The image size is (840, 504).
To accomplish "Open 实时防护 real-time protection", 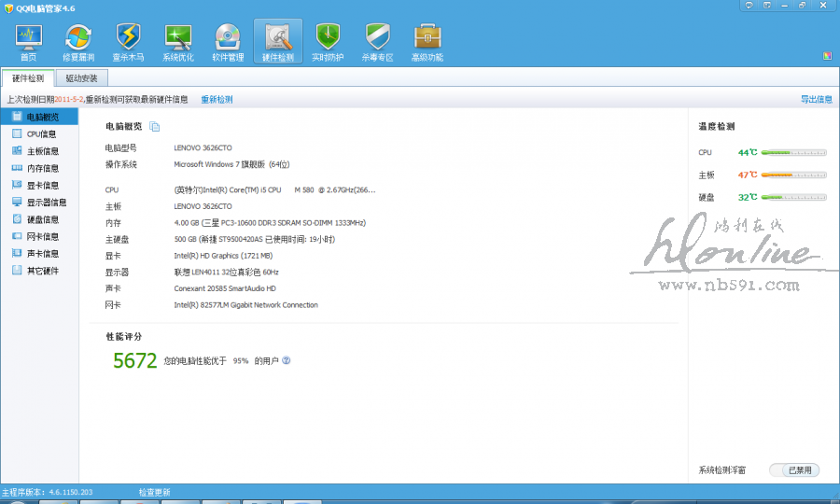I will click(x=328, y=42).
